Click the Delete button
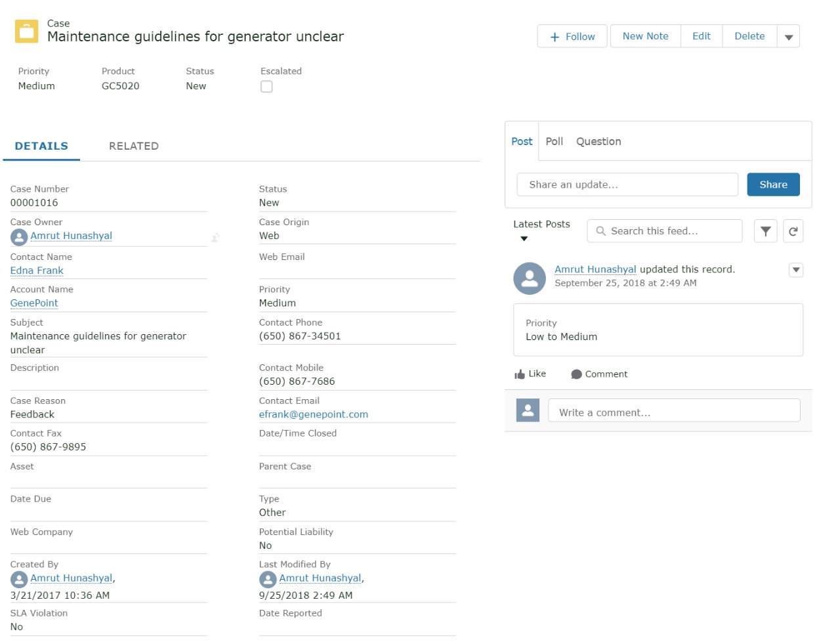 (749, 37)
